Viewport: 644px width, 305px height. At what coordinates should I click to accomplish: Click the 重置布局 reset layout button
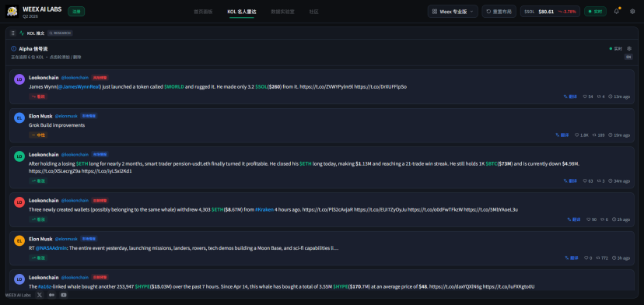(x=499, y=12)
